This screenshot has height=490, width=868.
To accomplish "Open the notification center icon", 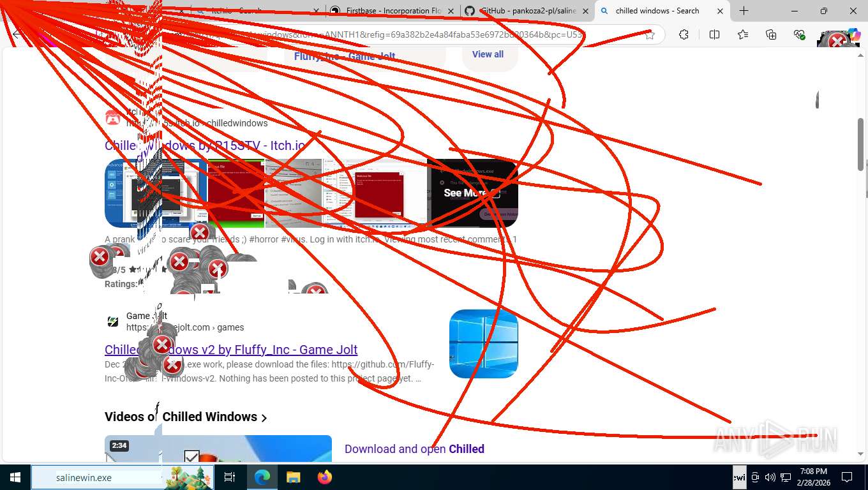I will [x=847, y=477].
